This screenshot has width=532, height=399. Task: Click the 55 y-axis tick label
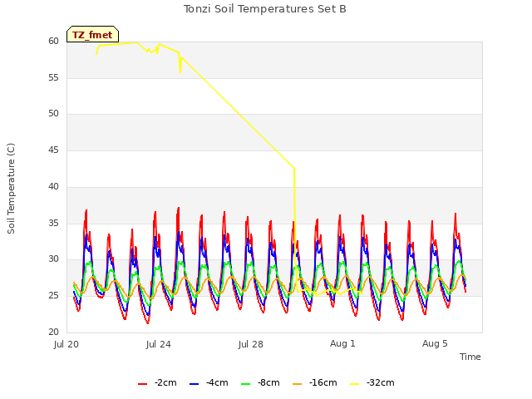53,78
